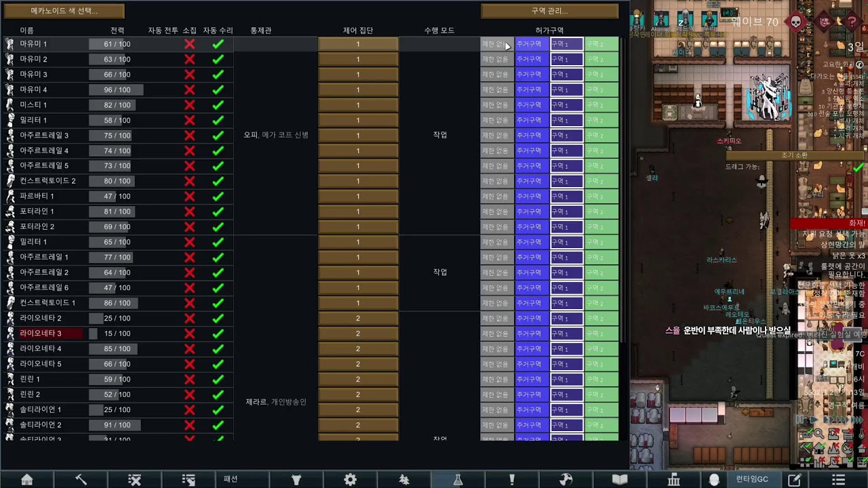Screen dimensions: 868x488
Task: Assign 주거구역 area to 마뮤미 3
Action: click(x=532, y=75)
